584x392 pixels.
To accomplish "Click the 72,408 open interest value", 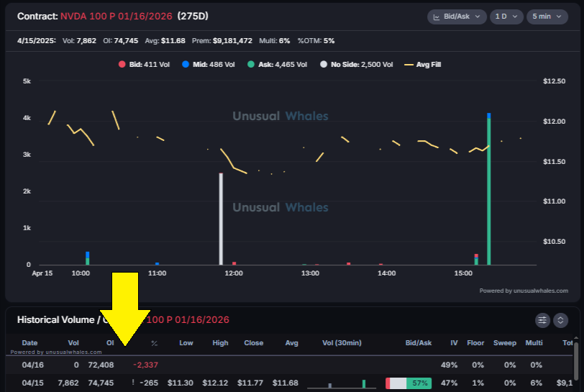I will (101, 365).
